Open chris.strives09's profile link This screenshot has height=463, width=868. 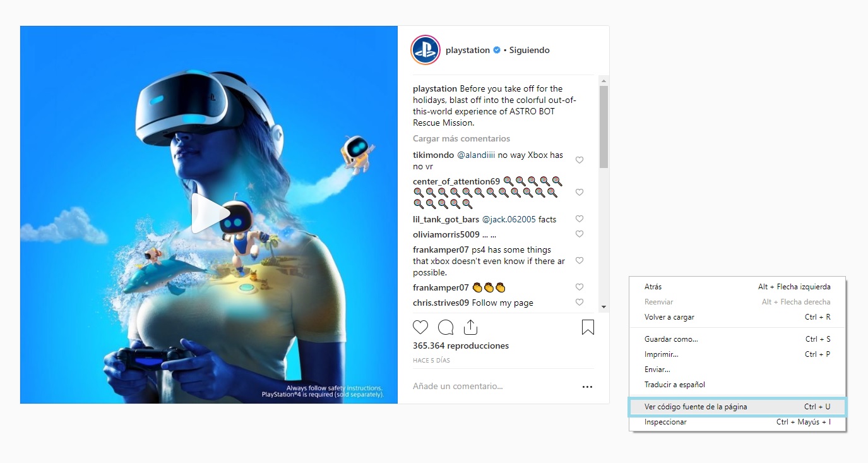pyautogui.click(x=441, y=303)
